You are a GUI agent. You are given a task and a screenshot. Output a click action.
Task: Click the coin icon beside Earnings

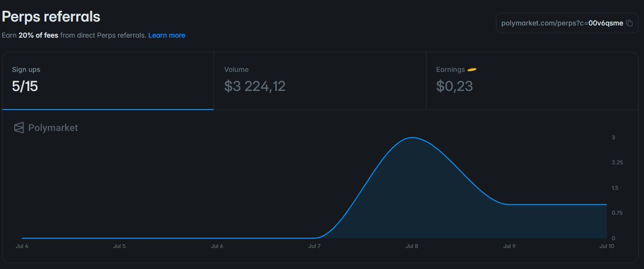tap(472, 69)
